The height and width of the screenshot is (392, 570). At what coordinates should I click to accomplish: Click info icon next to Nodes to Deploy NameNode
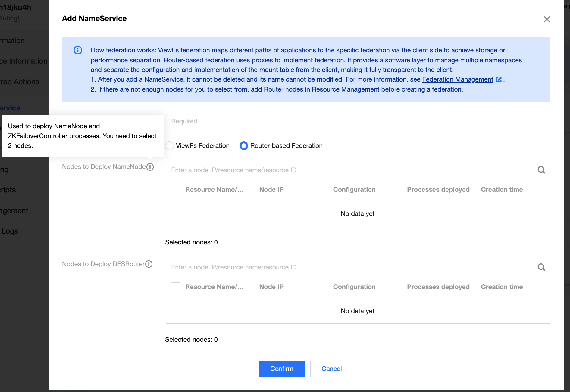pyautogui.click(x=150, y=167)
